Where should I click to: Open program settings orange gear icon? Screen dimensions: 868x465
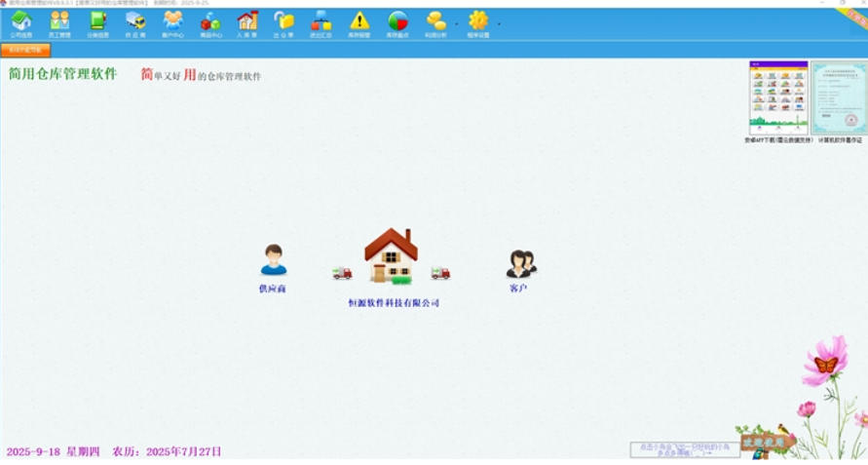coord(478,23)
